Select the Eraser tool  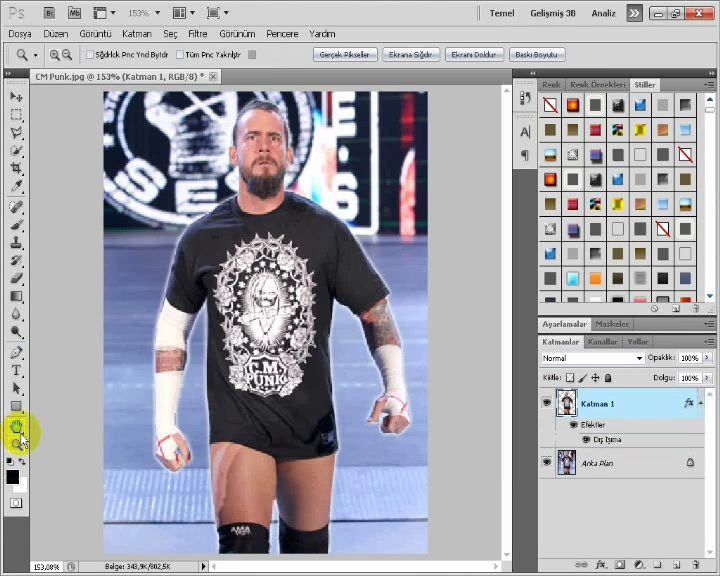[x=16, y=278]
